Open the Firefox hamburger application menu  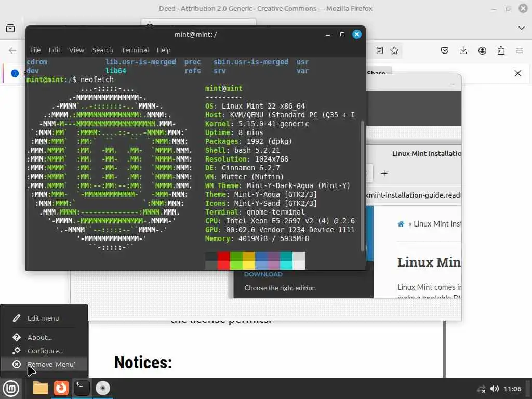tap(520, 50)
